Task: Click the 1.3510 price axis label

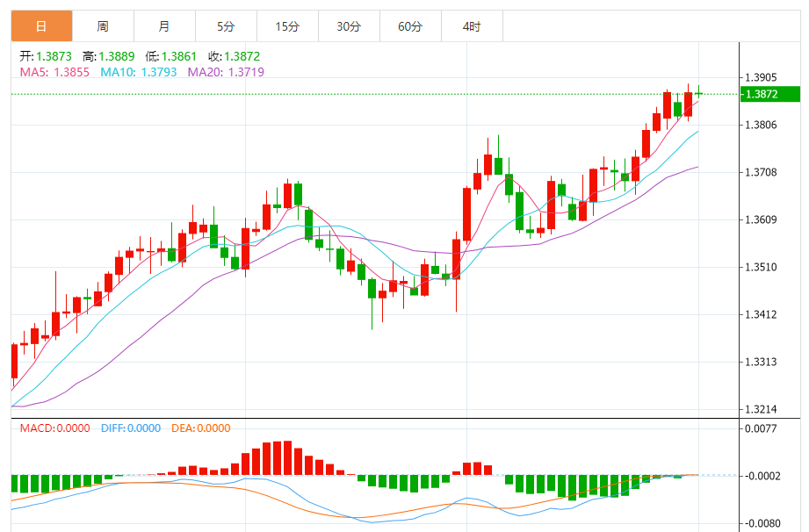Action: coord(761,267)
